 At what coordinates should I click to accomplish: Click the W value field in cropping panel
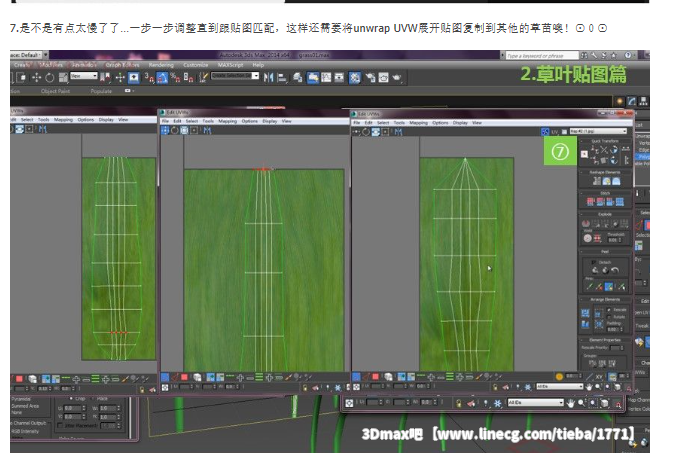point(107,408)
